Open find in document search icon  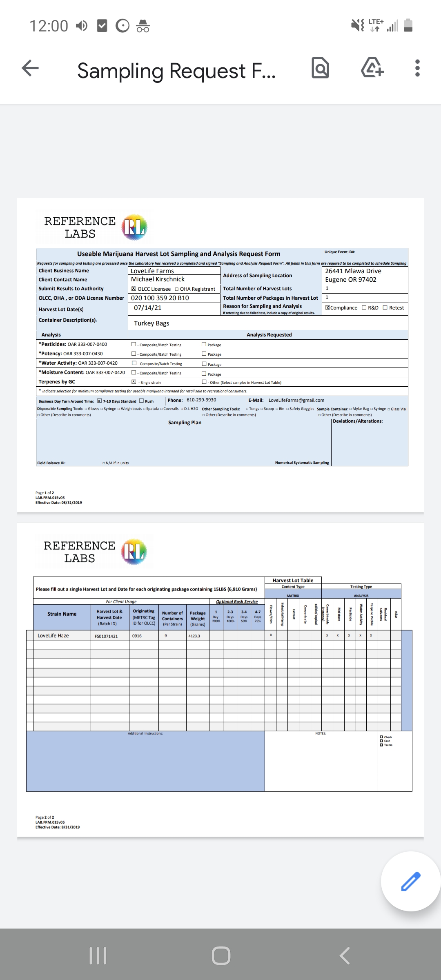point(320,68)
